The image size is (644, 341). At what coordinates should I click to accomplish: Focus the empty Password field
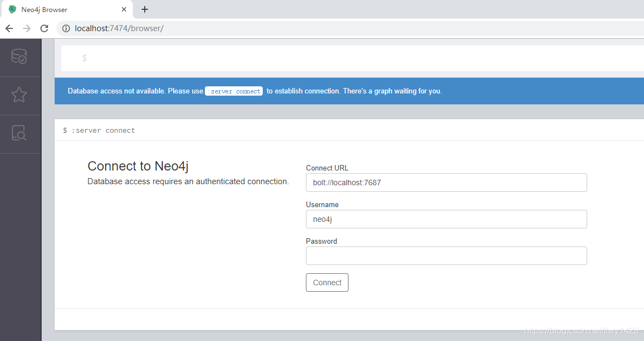point(446,255)
